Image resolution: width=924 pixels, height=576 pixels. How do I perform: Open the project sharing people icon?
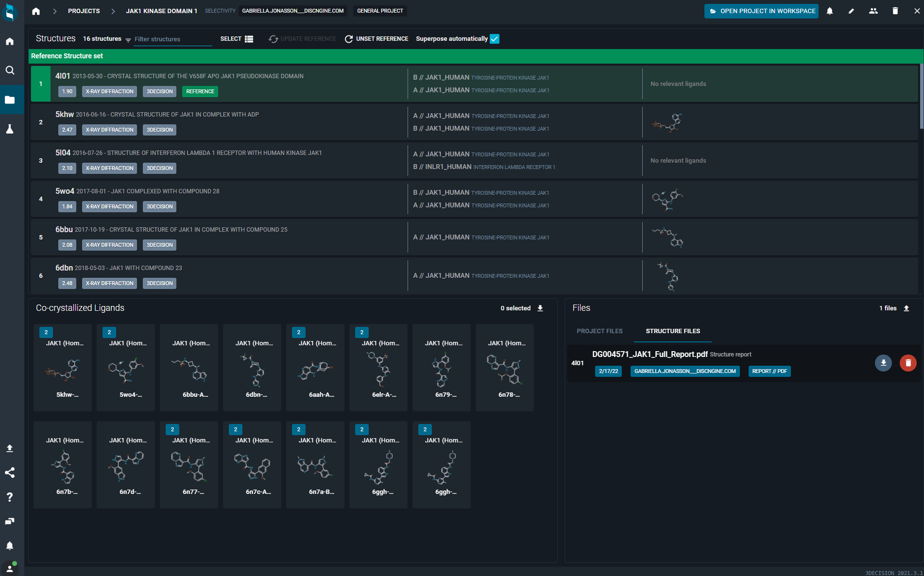pyautogui.click(x=873, y=11)
